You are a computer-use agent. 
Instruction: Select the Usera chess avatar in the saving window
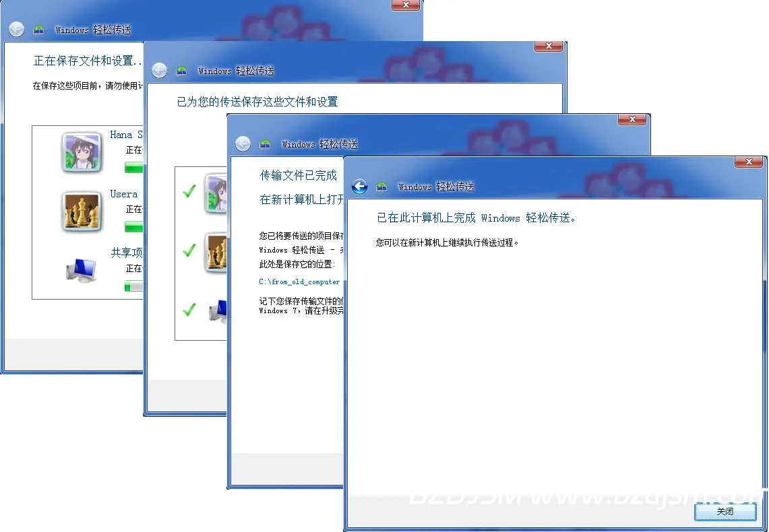82,211
